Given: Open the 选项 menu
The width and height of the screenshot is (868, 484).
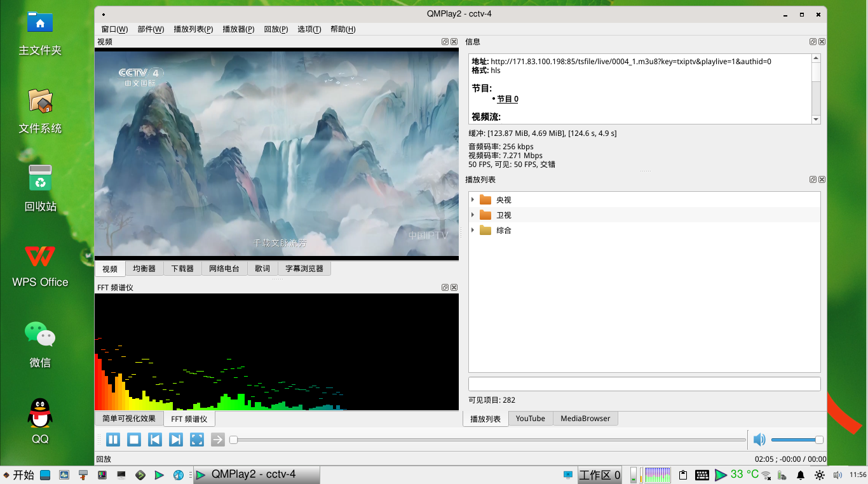Looking at the screenshot, I should pyautogui.click(x=309, y=29).
